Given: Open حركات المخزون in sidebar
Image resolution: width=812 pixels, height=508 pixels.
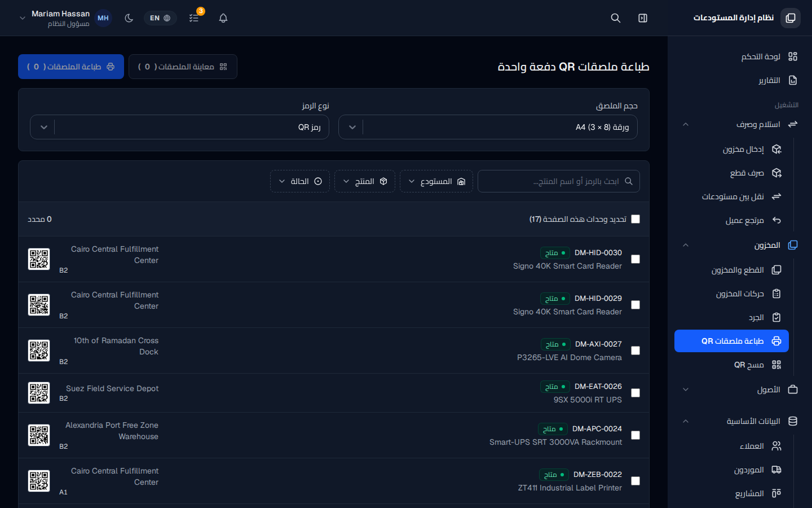Looking at the screenshot, I should pos(732,294).
